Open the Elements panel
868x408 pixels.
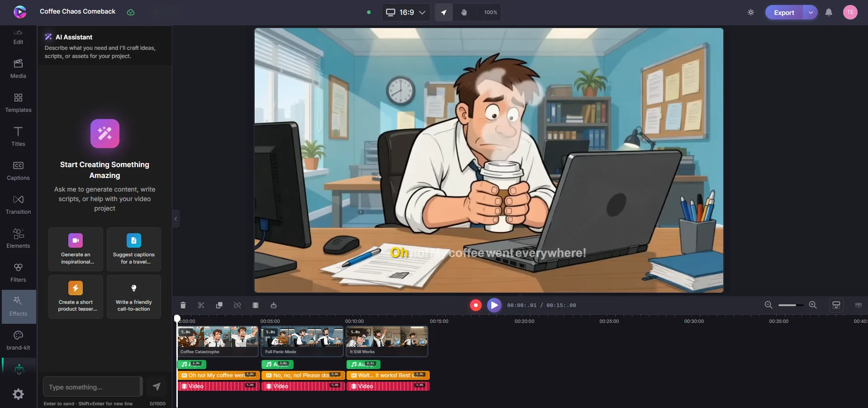[18, 239]
